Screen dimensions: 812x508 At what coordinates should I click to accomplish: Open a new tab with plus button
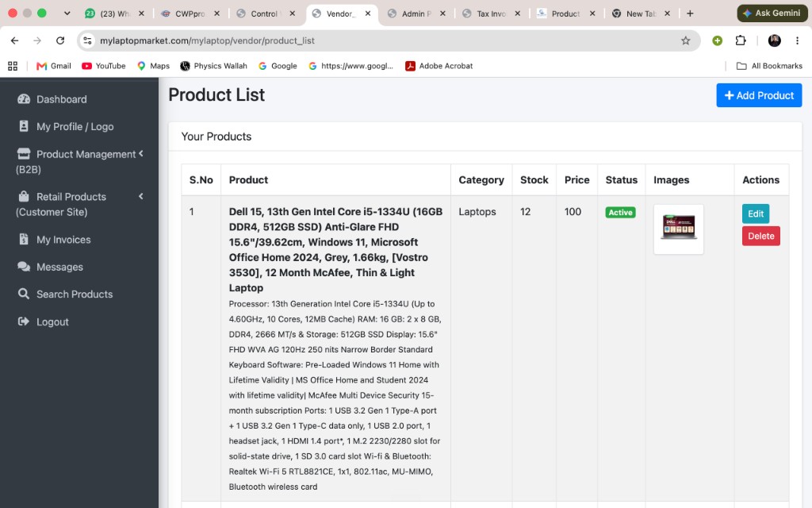point(690,13)
